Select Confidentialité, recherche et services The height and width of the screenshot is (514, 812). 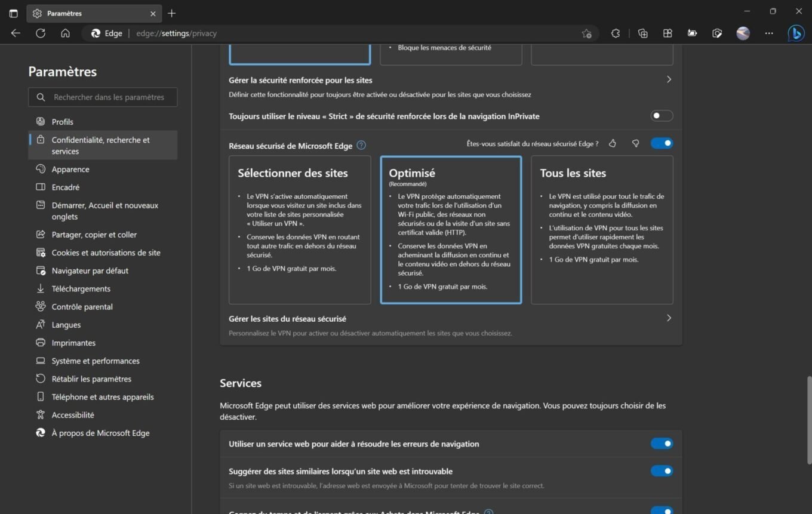[103, 145]
